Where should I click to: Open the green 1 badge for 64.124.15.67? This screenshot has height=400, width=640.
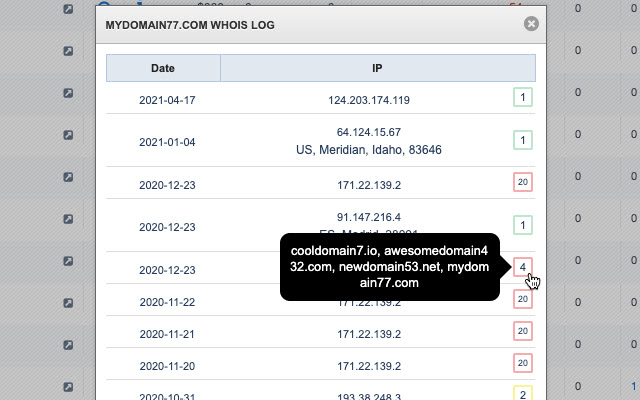pyautogui.click(x=523, y=140)
